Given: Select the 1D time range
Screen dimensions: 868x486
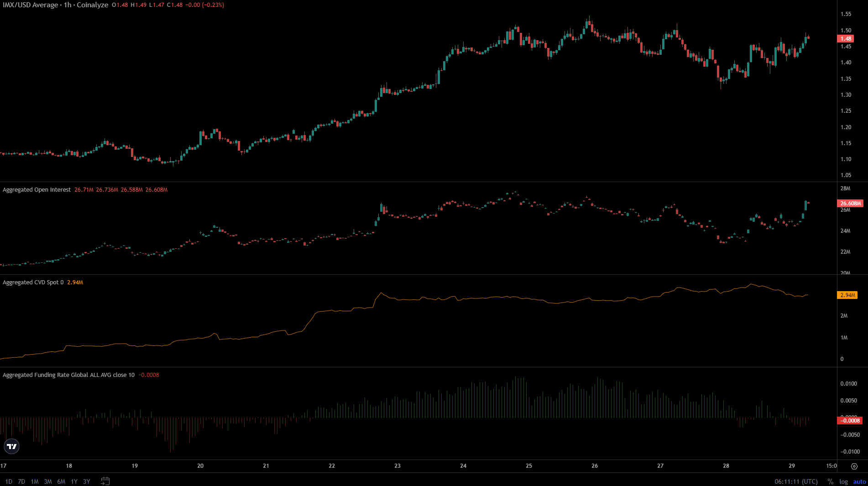Looking at the screenshot, I should point(9,481).
